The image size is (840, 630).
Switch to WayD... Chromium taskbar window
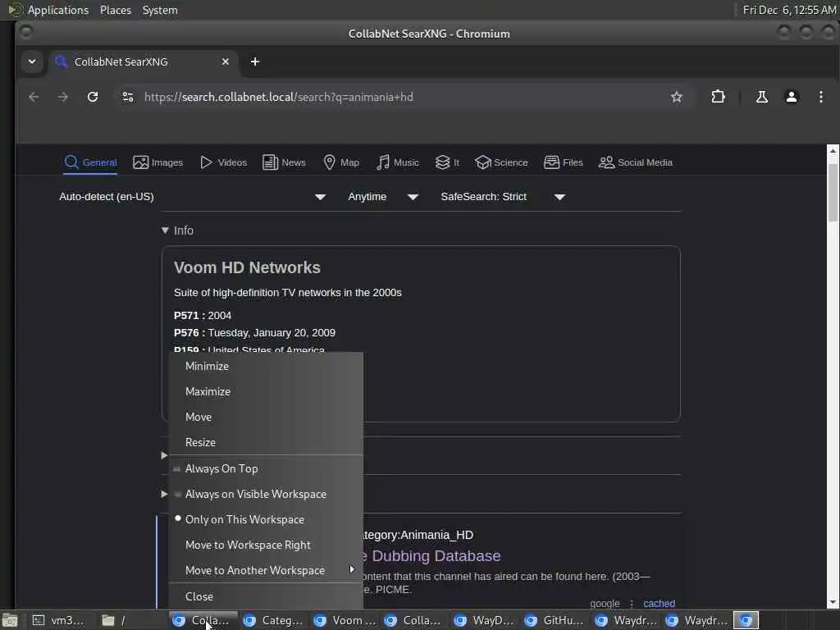[485, 620]
